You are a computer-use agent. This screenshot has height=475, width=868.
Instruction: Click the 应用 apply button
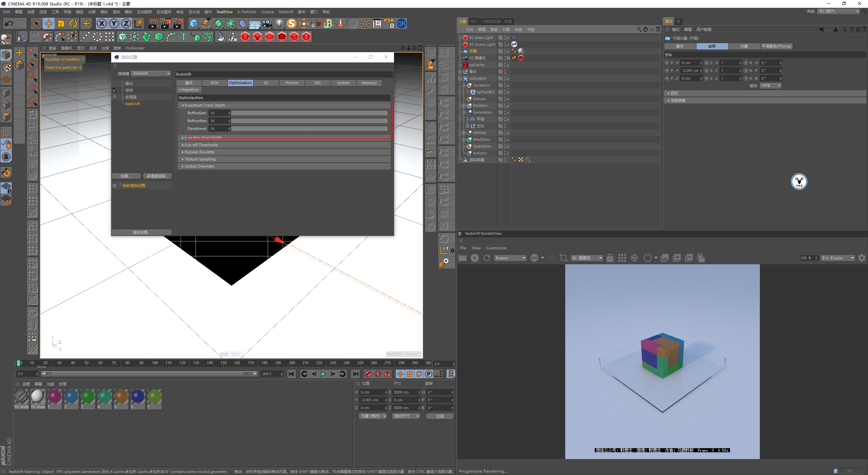[x=440, y=416]
